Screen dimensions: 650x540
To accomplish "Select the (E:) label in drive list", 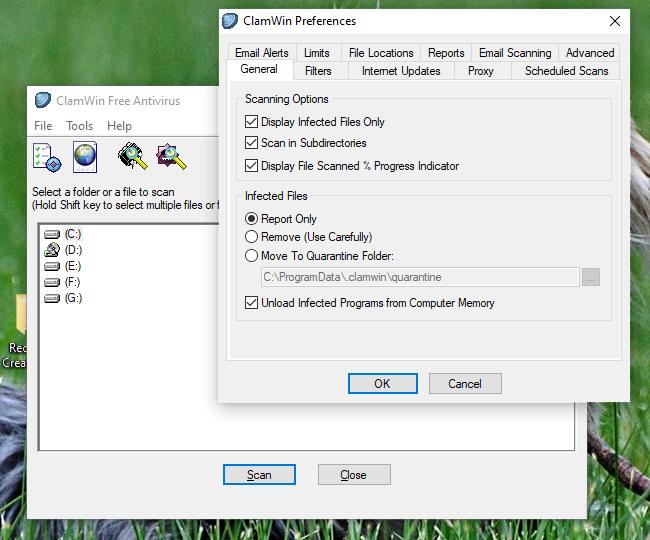I will (73, 266).
